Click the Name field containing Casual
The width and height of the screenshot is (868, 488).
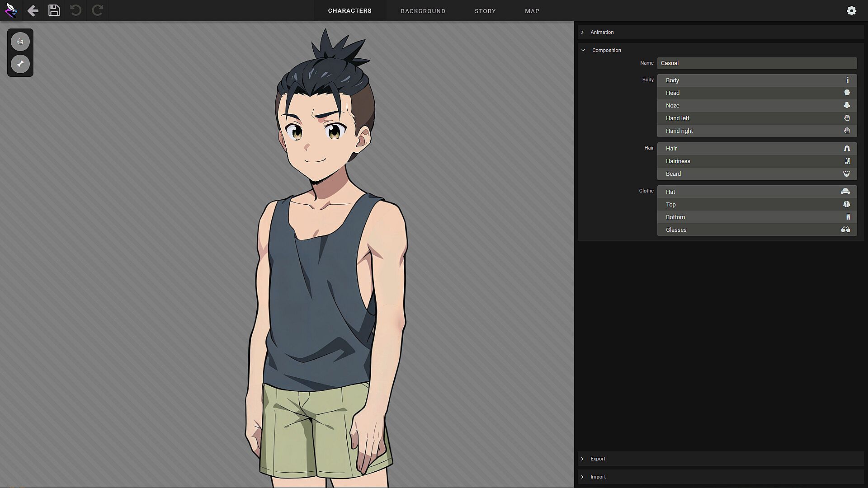point(756,63)
